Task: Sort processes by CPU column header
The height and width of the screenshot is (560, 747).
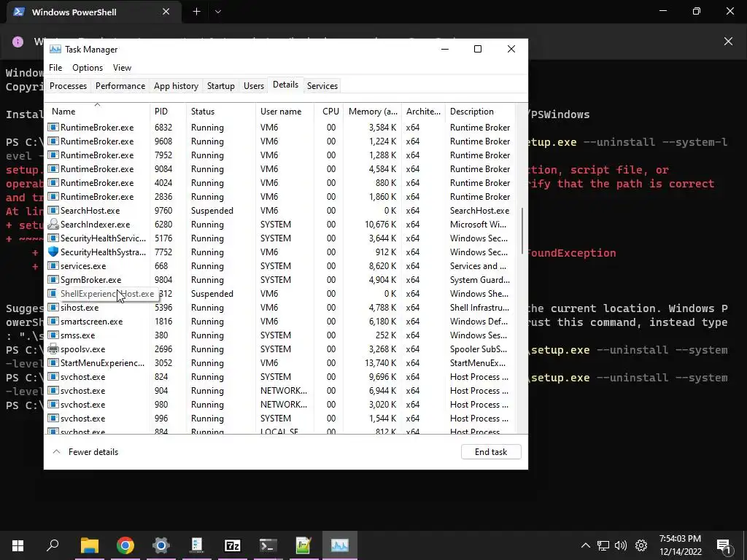Action: coord(329,112)
